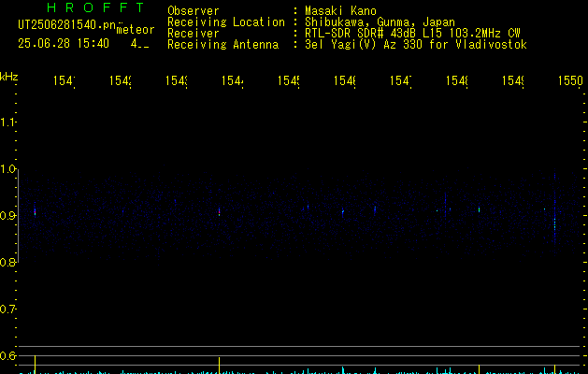Select the observer name Masaki Kano

coord(340,10)
